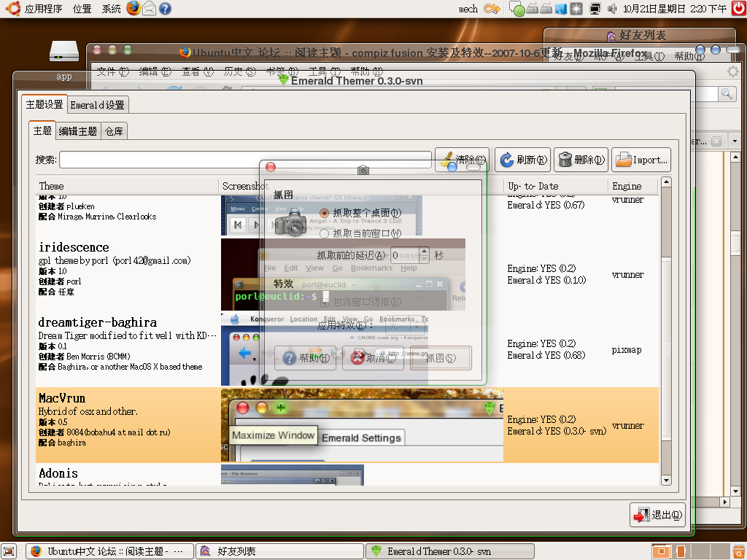Increase the capture delay spinner value
Viewport: 747px width, 560px height.
(x=424, y=252)
